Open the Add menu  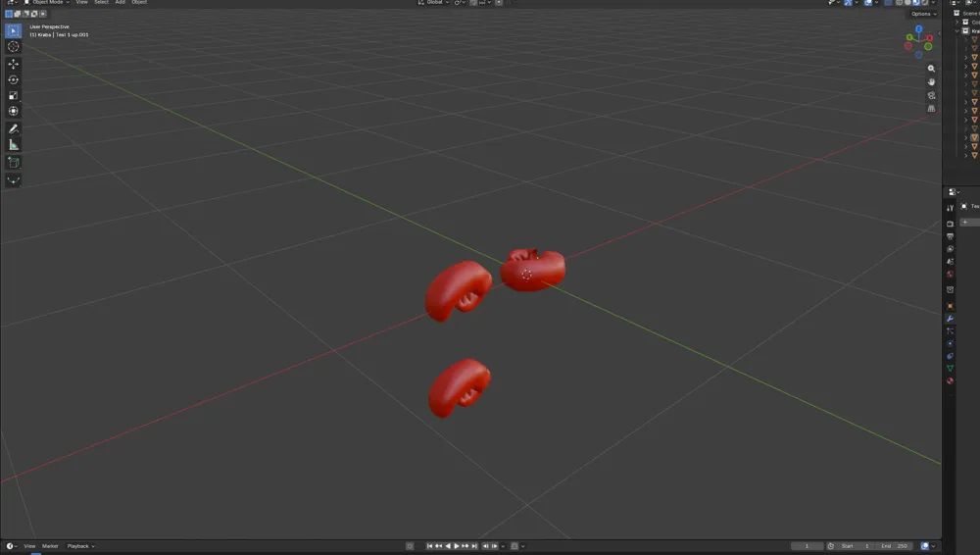120,3
